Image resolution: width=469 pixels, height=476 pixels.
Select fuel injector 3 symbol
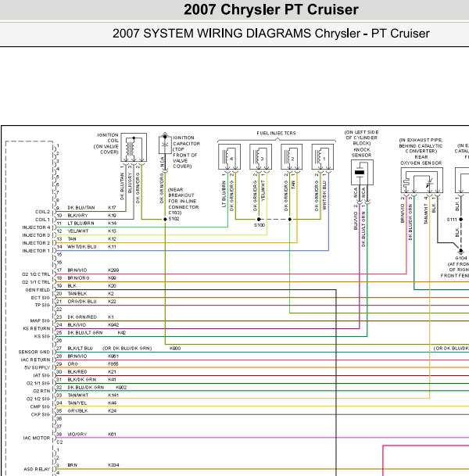[261, 156]
